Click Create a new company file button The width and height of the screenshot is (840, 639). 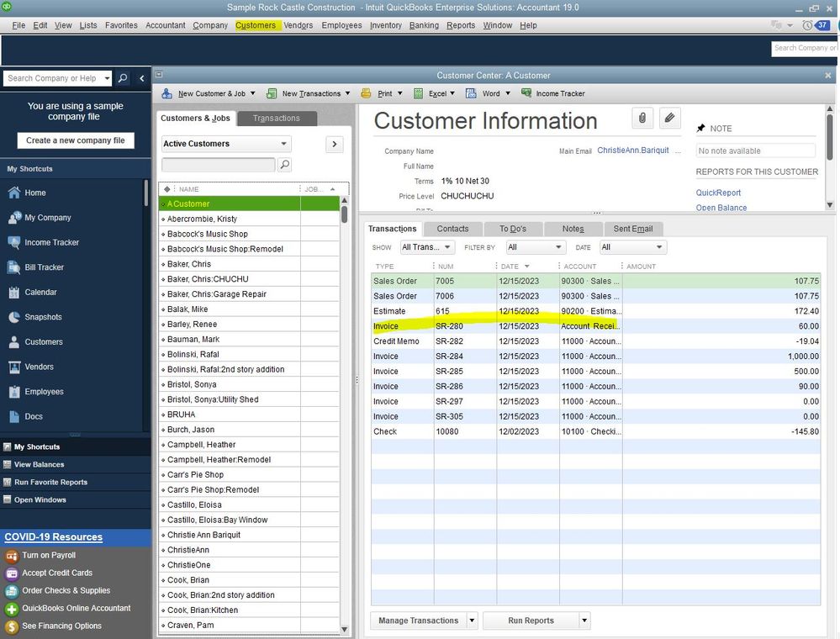[x=76, y=140]
